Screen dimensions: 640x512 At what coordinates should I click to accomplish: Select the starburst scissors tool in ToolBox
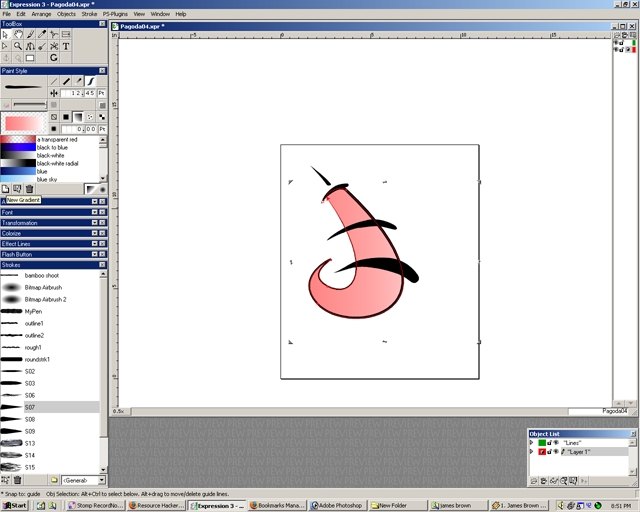click(x=53, y=46)
